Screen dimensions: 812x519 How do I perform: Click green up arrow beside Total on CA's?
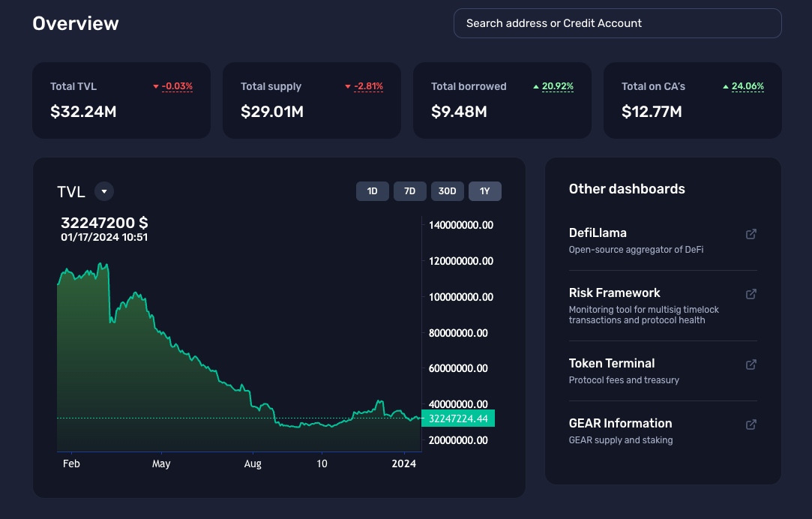point(726,87)
